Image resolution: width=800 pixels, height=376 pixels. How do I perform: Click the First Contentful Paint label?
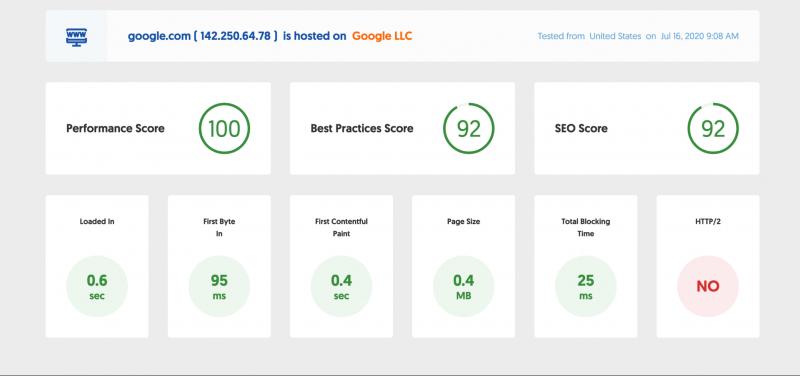click(x=341, y=228)
